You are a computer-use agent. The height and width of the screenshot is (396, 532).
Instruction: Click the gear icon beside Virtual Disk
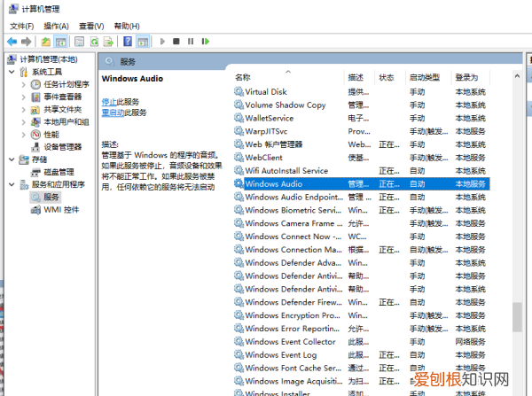click(x=239, y=91)
